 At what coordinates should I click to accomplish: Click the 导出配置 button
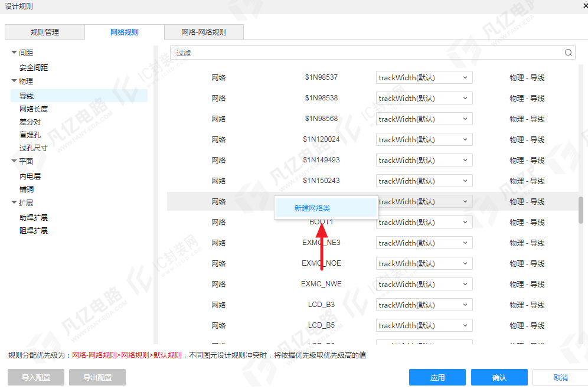pos(97,377)
